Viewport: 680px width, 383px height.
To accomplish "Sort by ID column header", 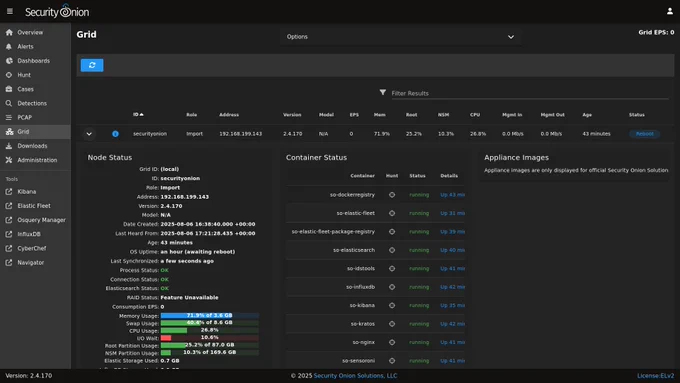I will [x=138, y=115].
